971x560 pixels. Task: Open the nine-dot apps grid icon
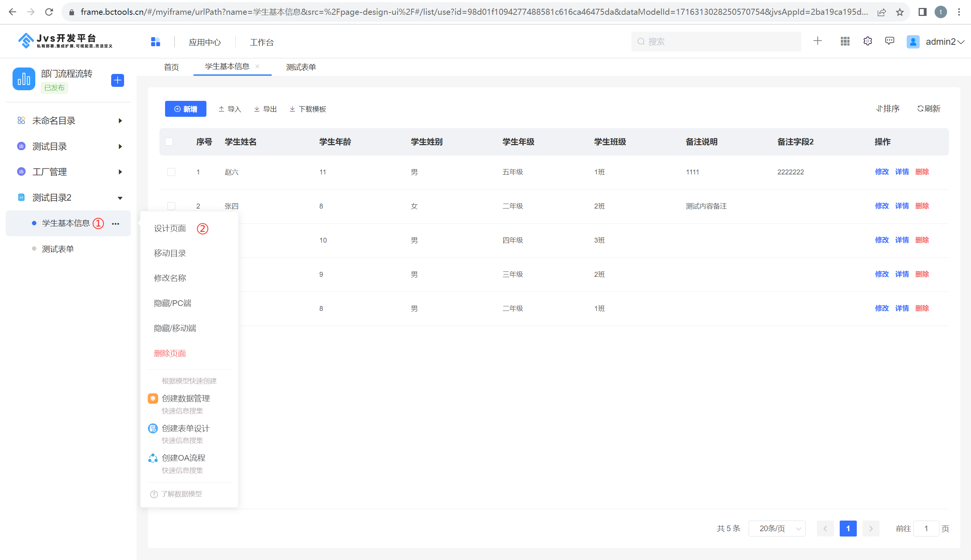(845, 42)
